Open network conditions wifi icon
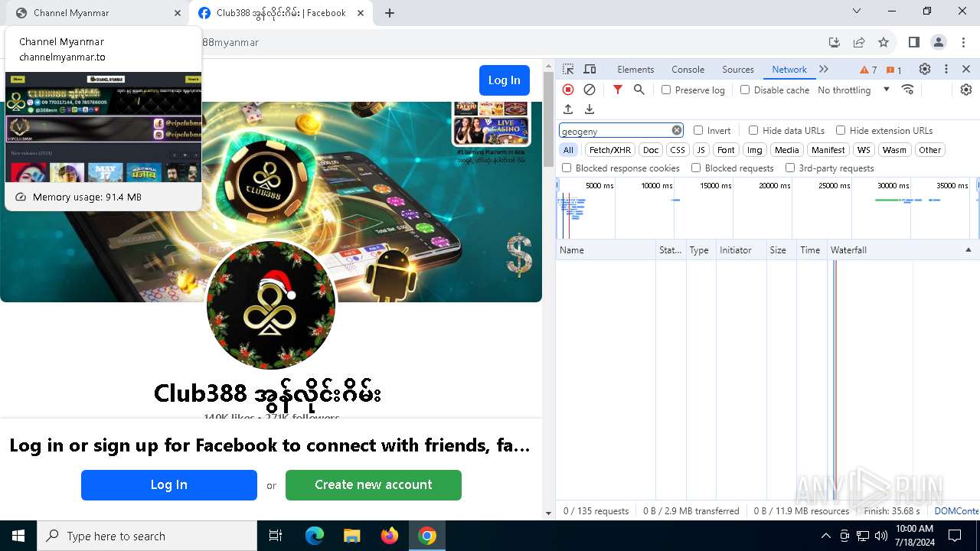The image size is (980, 551). tap(908, 90)
